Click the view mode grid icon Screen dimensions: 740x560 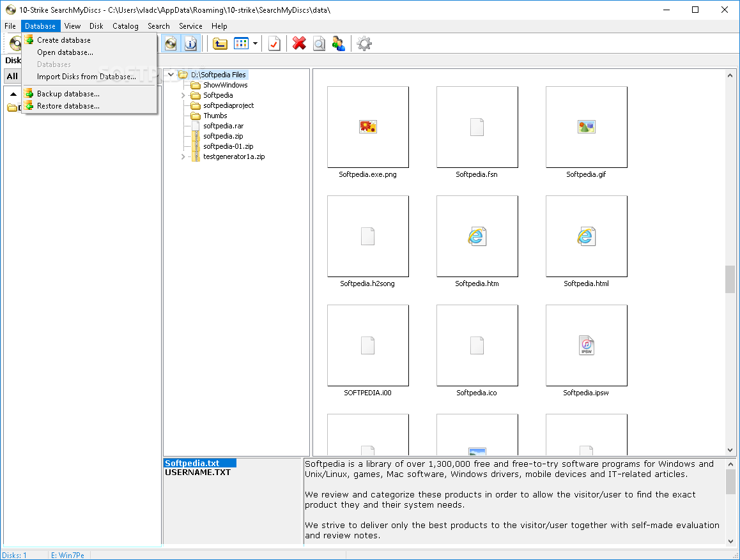(241, 44)
